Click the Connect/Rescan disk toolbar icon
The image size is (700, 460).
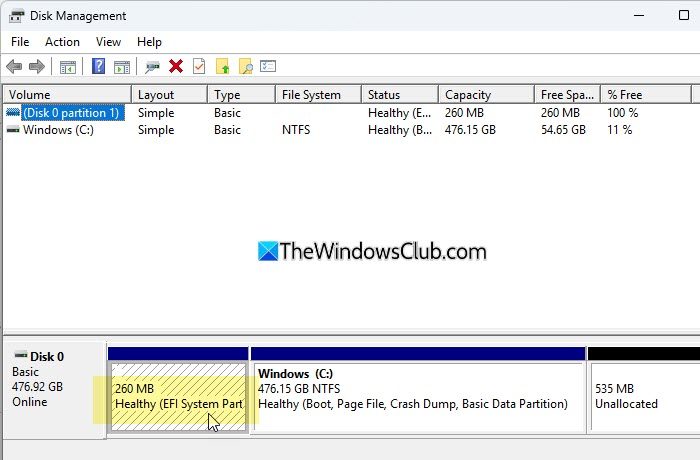152,67
